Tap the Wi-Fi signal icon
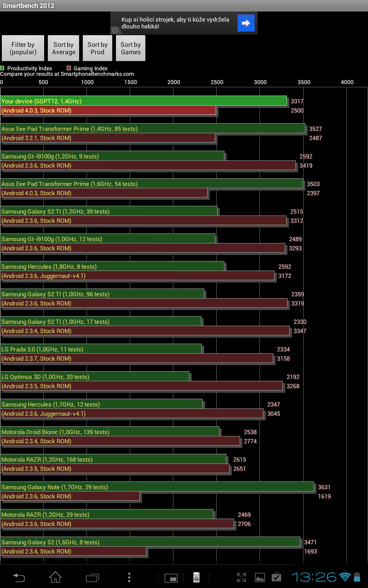The image size is (368, 588). click(345, 577)
